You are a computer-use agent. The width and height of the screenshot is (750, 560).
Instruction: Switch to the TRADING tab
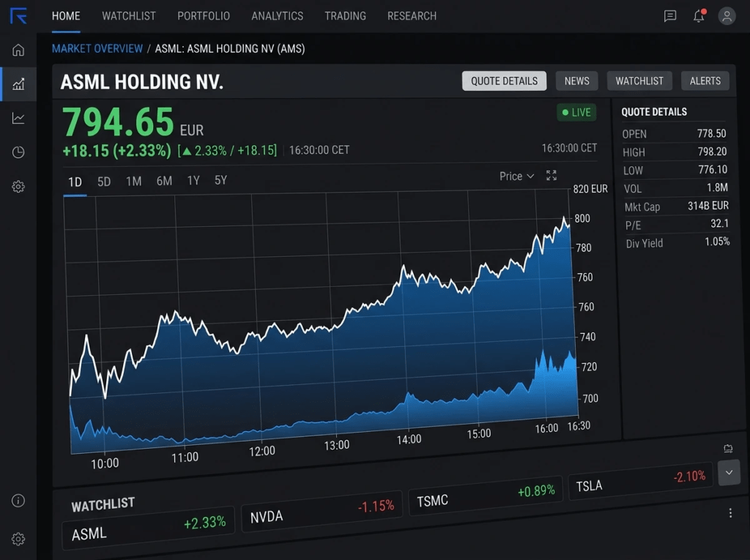345,16
